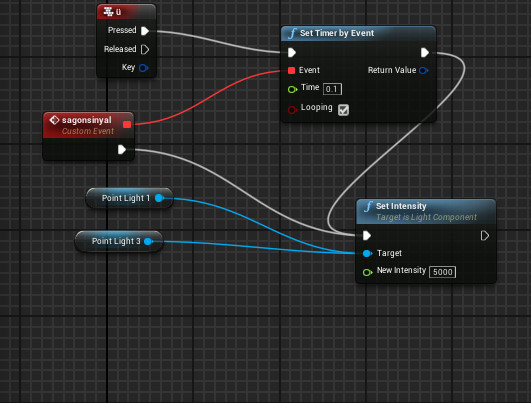Click the Pressed label text
The width and height of the screenshot is (531, 403).
tap(122, 30)
